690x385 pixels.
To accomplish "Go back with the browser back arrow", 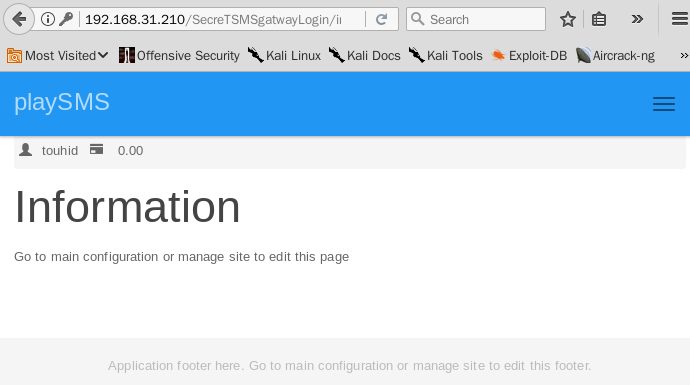I will click(x=18, y=19).
